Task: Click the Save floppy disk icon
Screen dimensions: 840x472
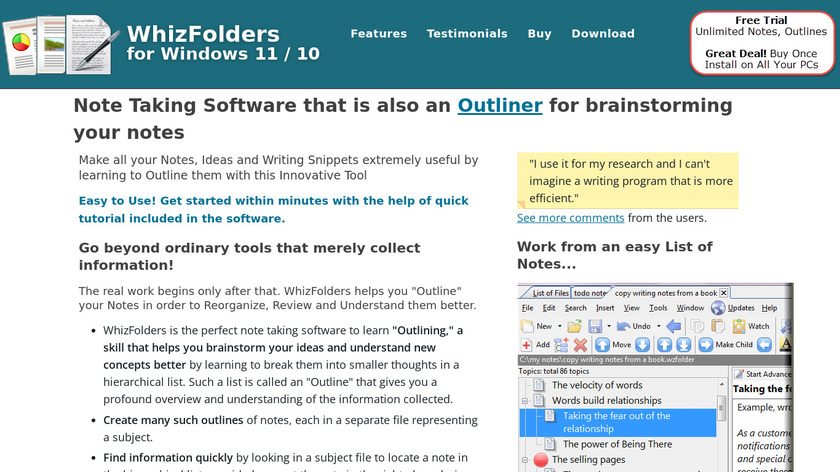Action: 595,326
